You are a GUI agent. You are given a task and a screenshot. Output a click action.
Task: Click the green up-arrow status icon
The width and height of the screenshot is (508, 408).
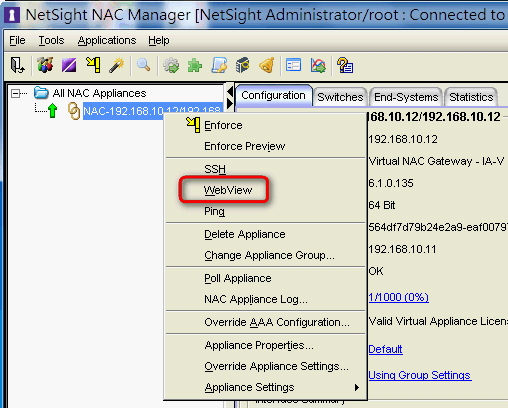52,110
